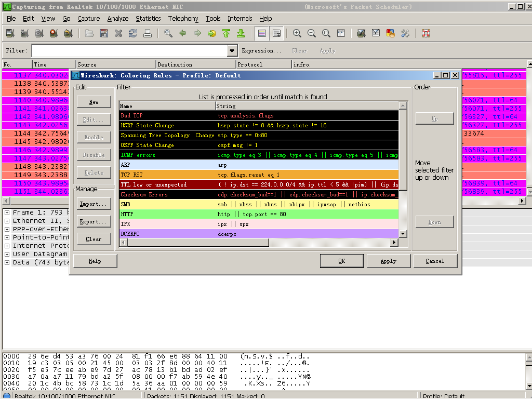The width and height of the screenshot is (532, 399).
Task: Click the display filter input field
Action: [x=129, y=51]
